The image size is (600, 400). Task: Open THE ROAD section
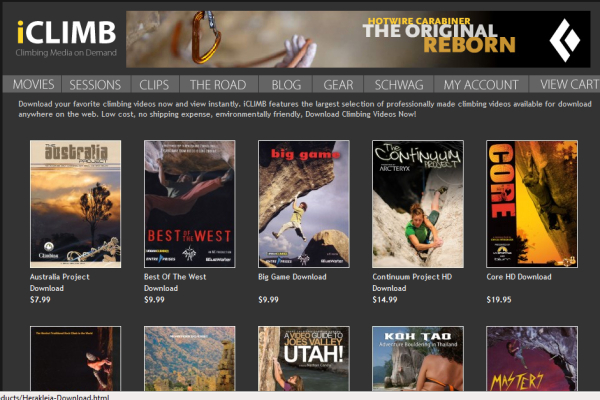tap(218, 84)
